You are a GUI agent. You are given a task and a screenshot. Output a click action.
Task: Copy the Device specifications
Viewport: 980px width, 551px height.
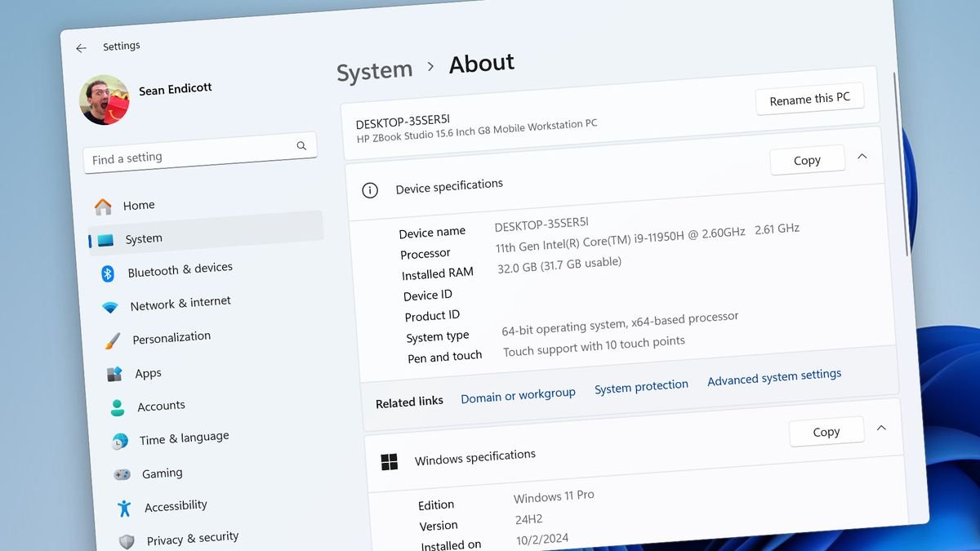tap(807, 160)
